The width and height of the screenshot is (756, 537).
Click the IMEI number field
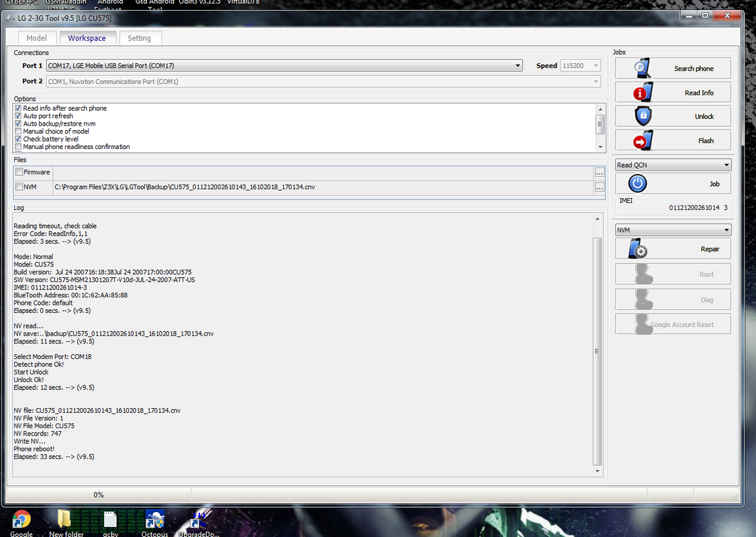(x=694, y=207)
